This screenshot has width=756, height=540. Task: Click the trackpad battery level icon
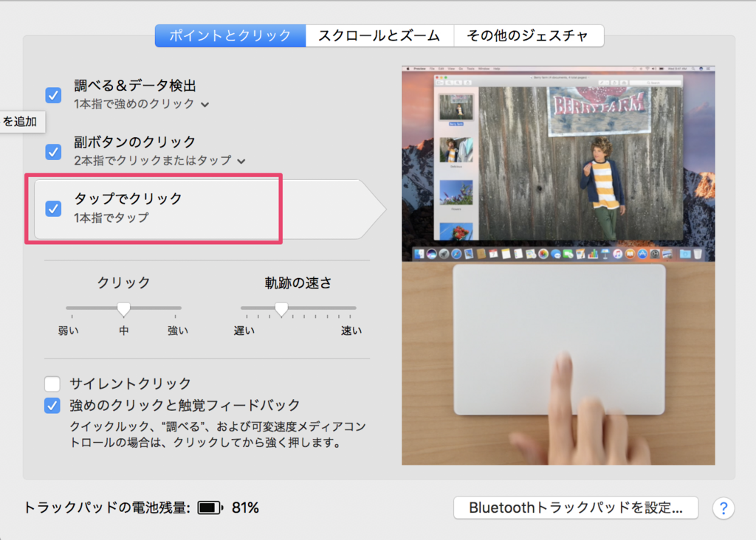[x=210, y=508]
